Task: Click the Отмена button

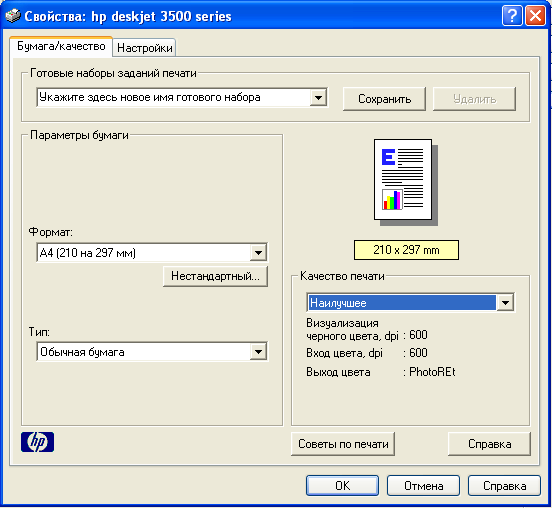Action: pyautogui.click(x=424, y=486)
